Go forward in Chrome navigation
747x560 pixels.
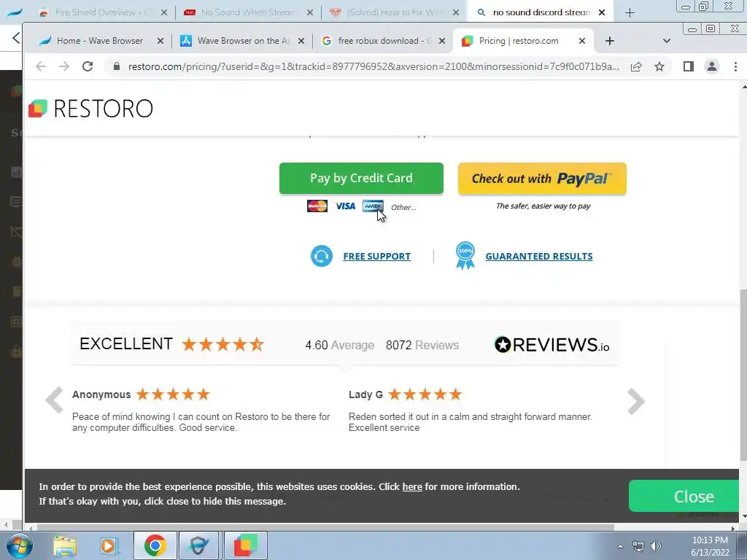[x=64, y=66]
